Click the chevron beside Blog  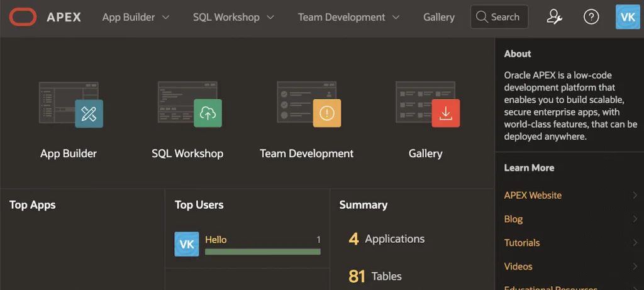click(635, 219)
